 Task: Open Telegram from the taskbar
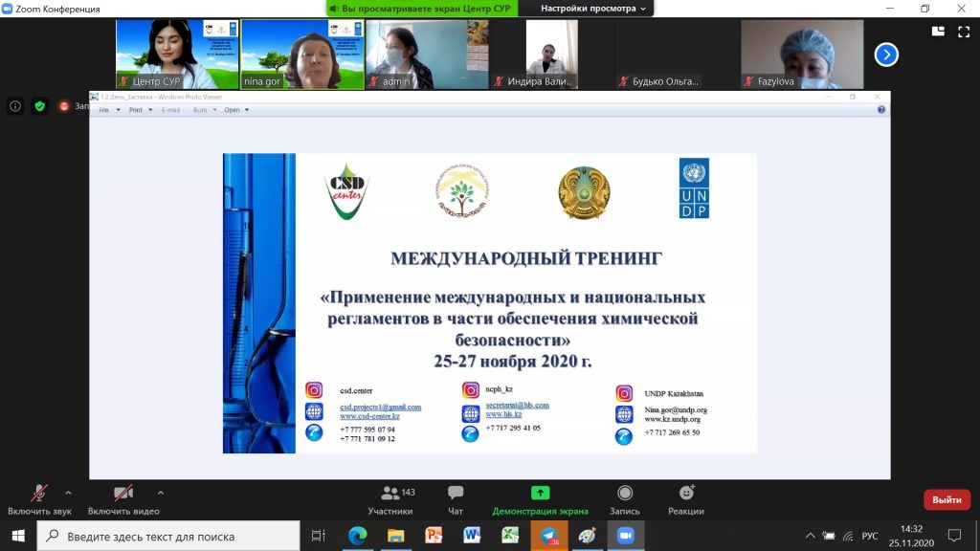549,537
